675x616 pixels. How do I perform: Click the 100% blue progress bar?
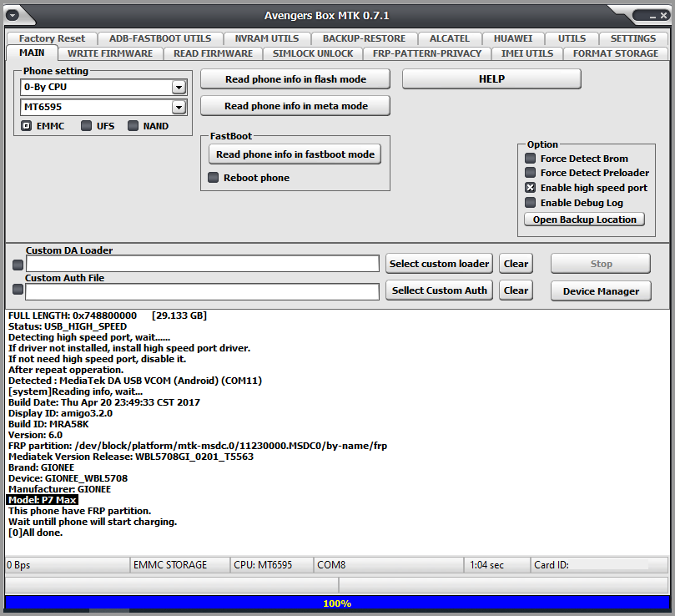coord(337,603)
